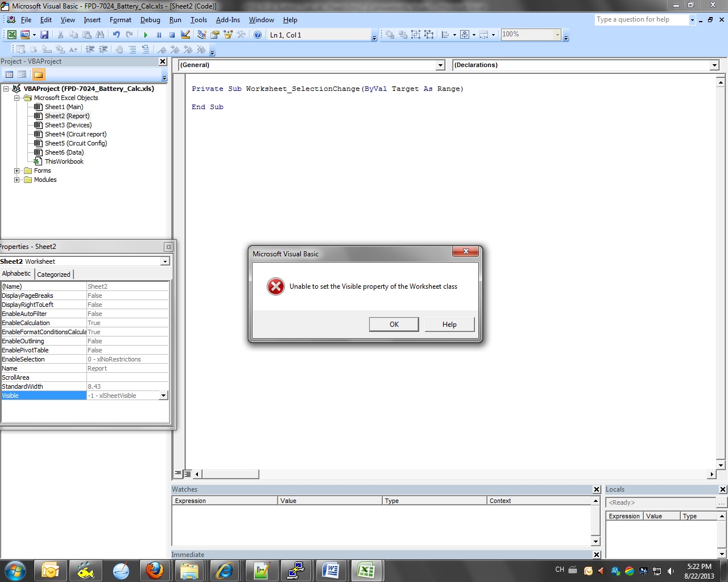Click the Find binoculars icon
Viewport: 728px width, 582px height.
pos(100,35)
